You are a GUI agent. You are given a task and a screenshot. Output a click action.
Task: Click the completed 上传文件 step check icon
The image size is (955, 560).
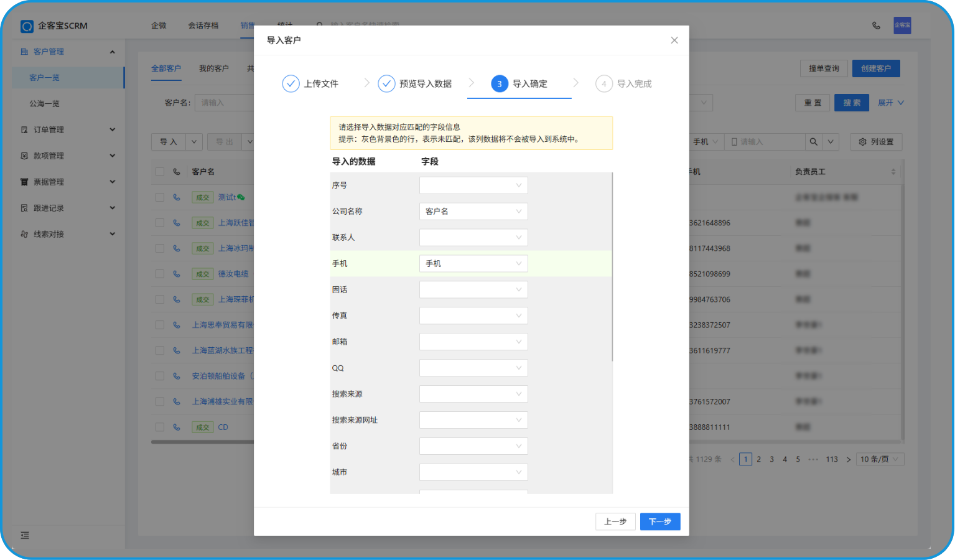(x=291, y=83)
